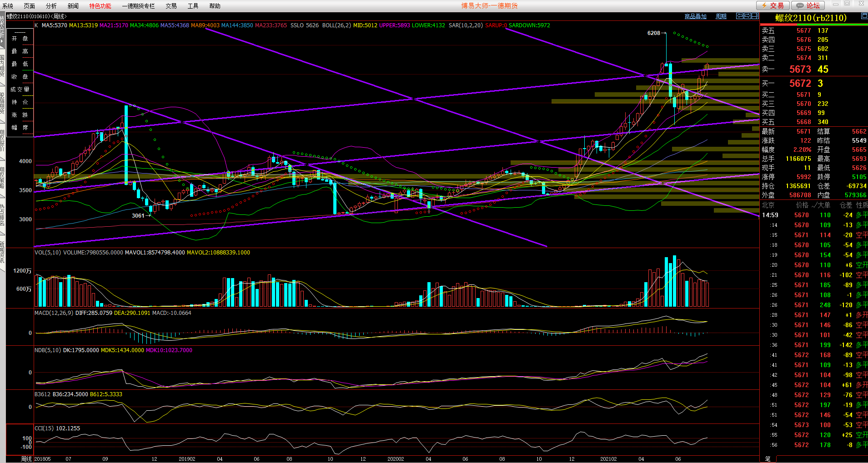This screenshot has height=463, width=868.
Task: Click the 价格 column header in tick list
Action: tap(802, 205)
